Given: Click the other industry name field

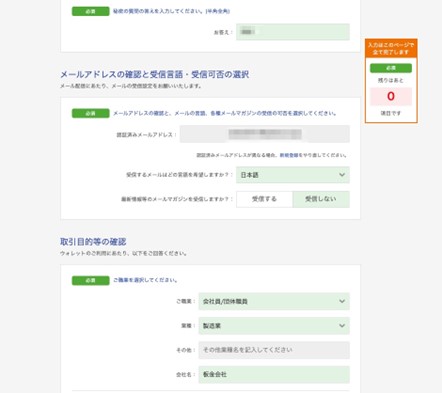Looking at the screenshot, I should click(274, 350).
